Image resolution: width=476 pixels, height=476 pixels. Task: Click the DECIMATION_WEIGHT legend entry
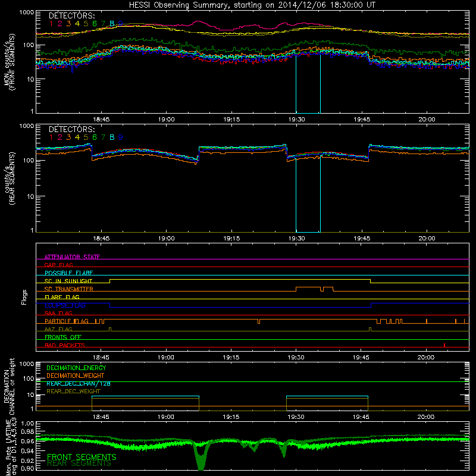click(76, 375)
